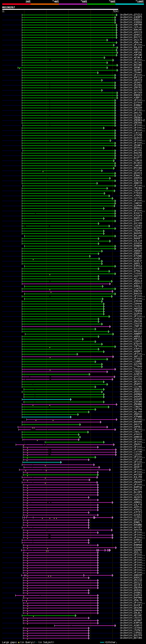Viewport: 146px width, 644px height.
Task: Click the green ~80% identity color bar
Action: (101, 4)
